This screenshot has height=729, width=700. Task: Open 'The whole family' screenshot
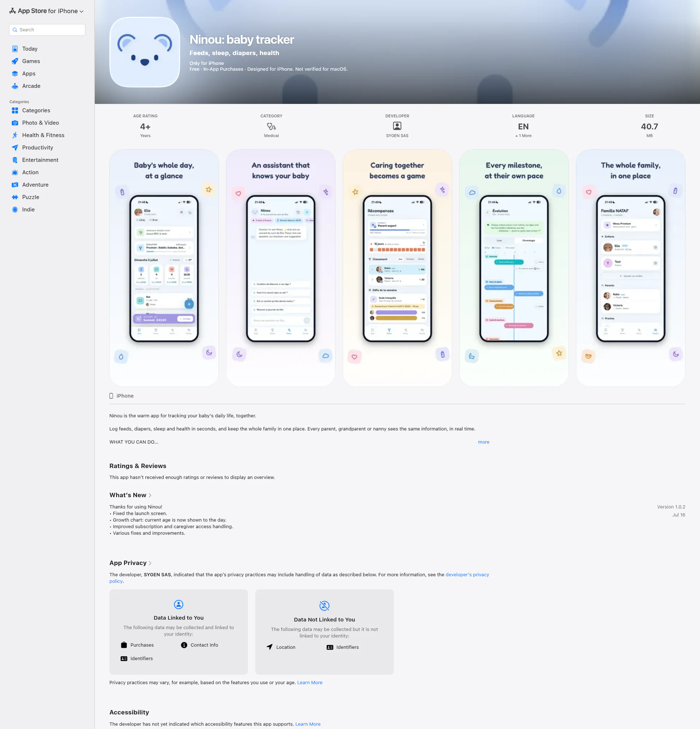pos(631,268)
